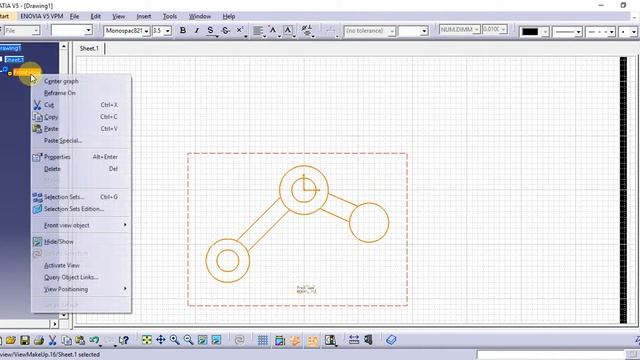
Task: Click the Cut scissors icon in context menu
Action: pos(37,105)
